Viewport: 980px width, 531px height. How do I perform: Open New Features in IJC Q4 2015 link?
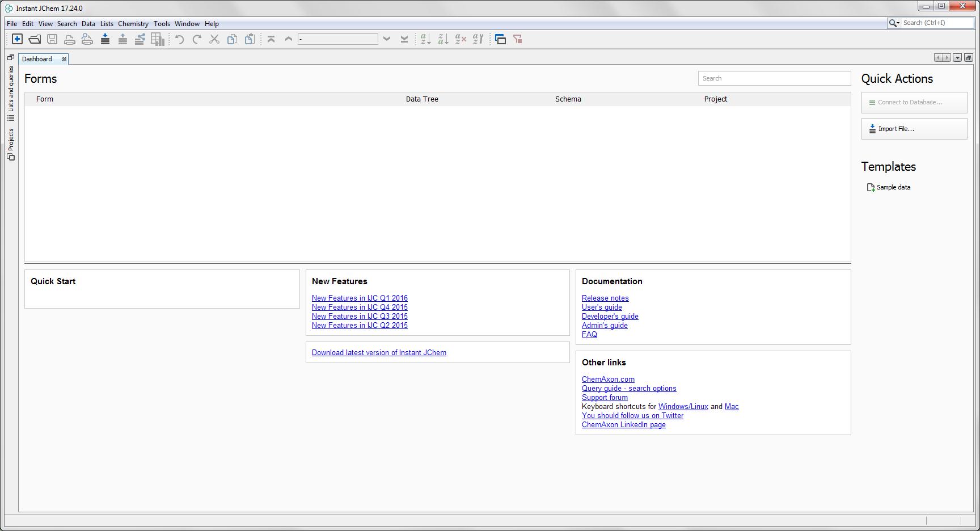click(360, 307)
